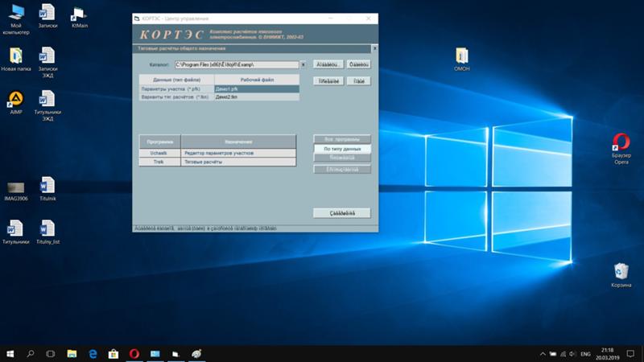The image size is (644, 362).
Task: Select the Uchastk program row
Action: pyautogui.click(x=159, y=153)
